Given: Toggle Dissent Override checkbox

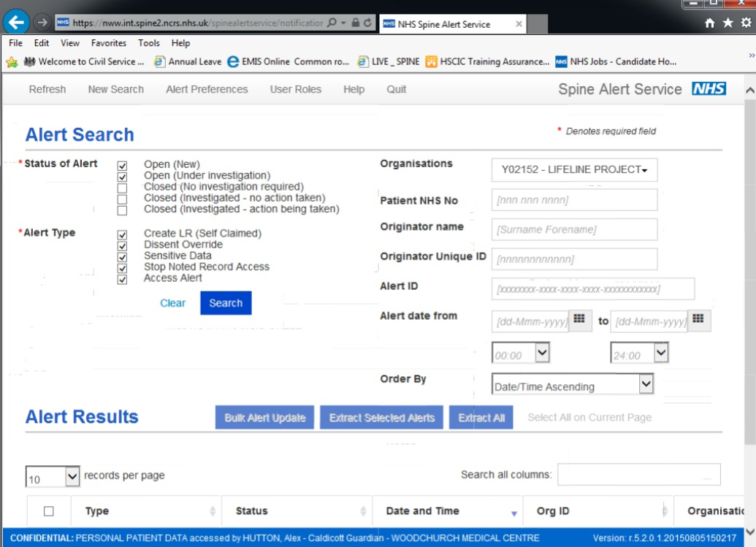Looking at the screenshot, I should point(123,246).
